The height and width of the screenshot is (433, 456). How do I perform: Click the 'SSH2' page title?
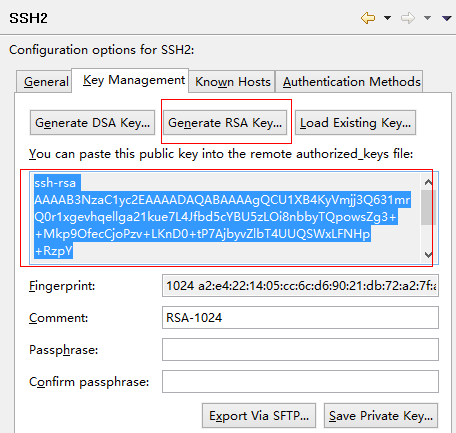click(28, 18)
